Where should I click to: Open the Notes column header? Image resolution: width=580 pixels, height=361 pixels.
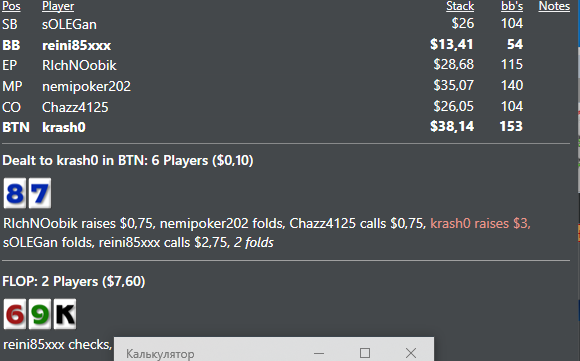coord(554,6)
